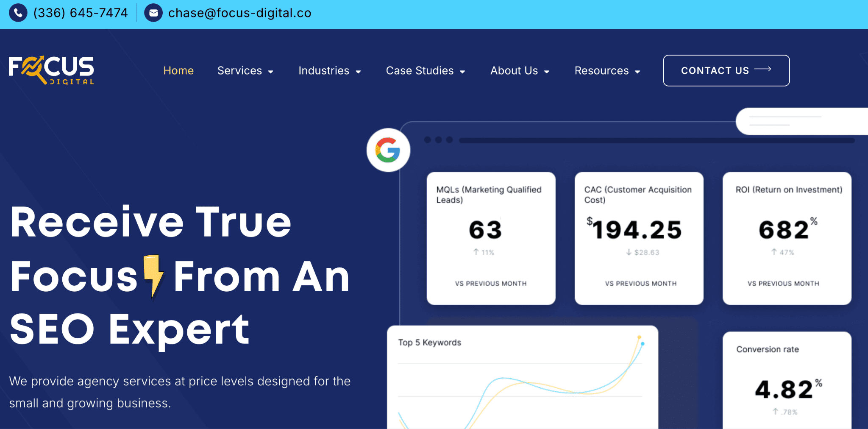Viewport: 868px width, 429px height.
Task: Click the lightning bolt emoji in headline
Action: pos(153,276)
